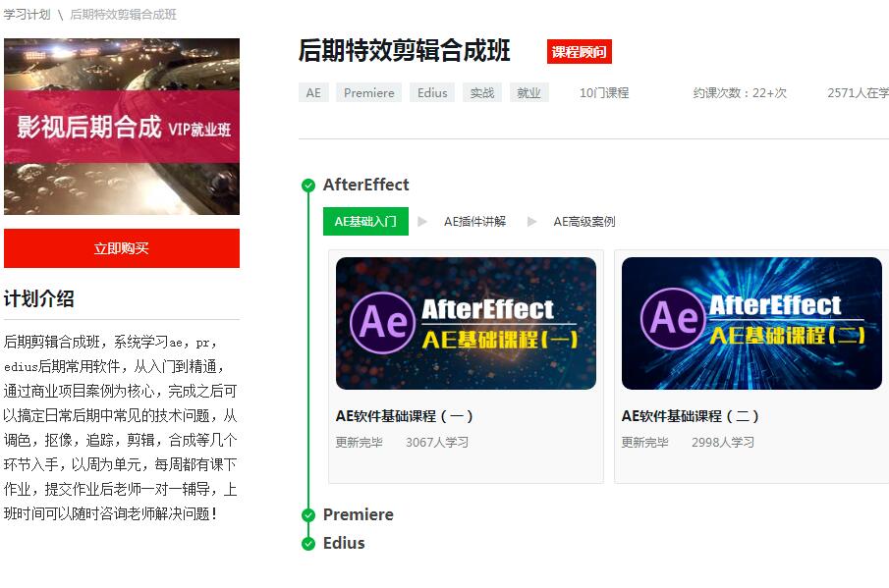Click 更新完毕 under AE软件基础课程（一）

click(359, 443)
